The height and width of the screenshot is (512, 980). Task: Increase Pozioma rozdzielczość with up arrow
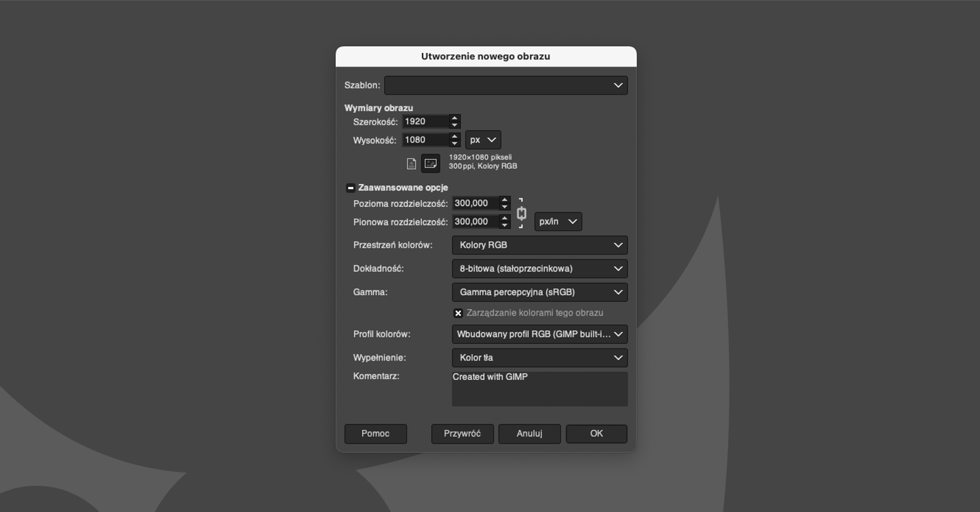(x=504, y=200)
